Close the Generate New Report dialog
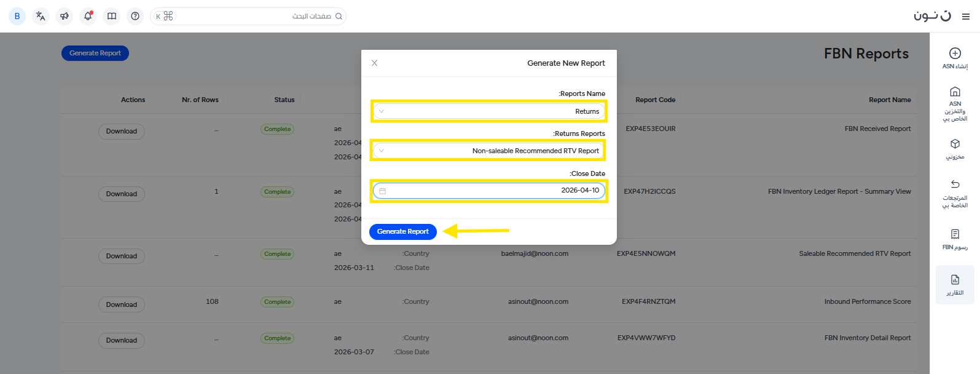Viewport: 980px width, 374px height. 375,63
